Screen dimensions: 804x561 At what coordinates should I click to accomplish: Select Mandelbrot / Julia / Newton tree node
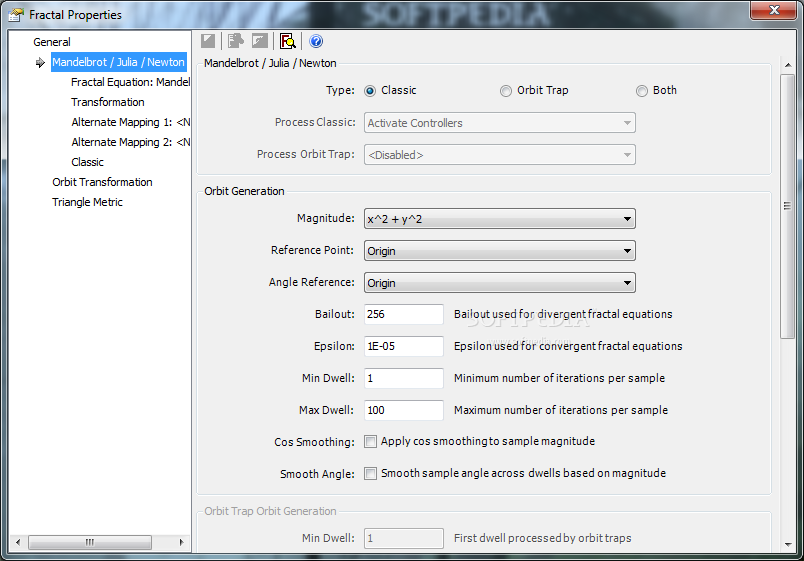118,62
